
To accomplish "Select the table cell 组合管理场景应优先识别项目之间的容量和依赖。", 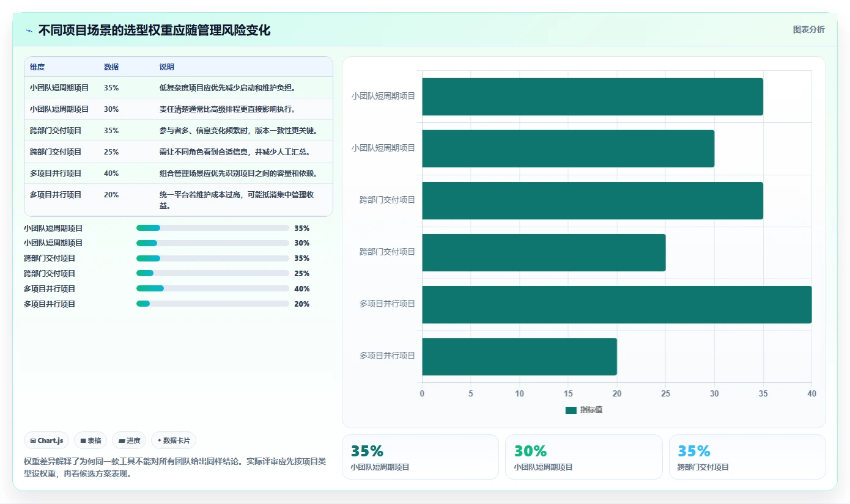I will 238,173.
